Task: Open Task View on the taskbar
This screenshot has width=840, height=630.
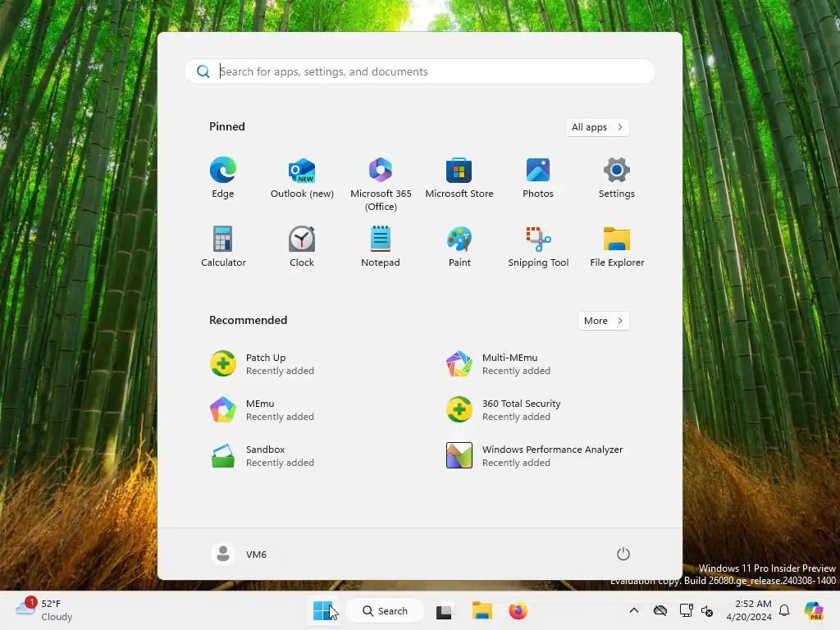Action: tap(444, 611)
